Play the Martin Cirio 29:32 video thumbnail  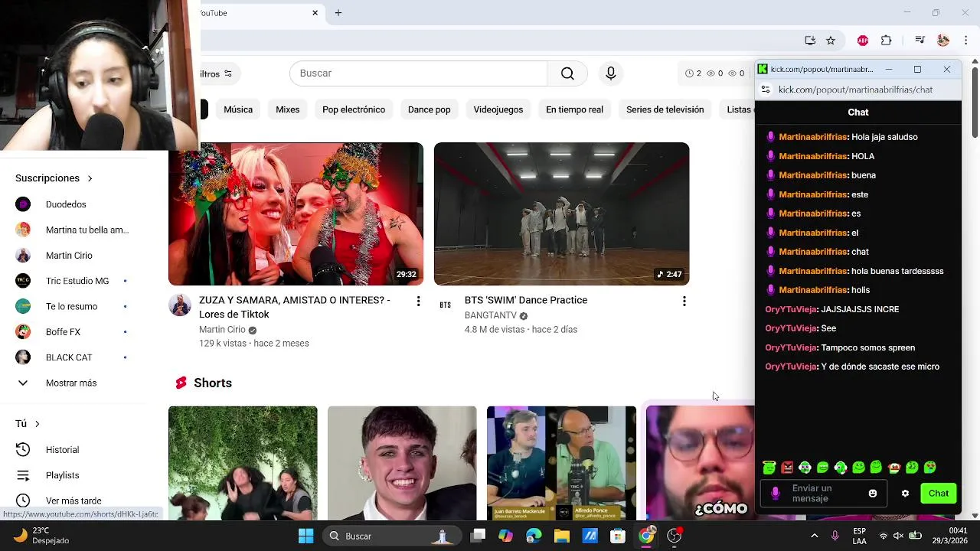pyautogui.click(x=296, y=214)
